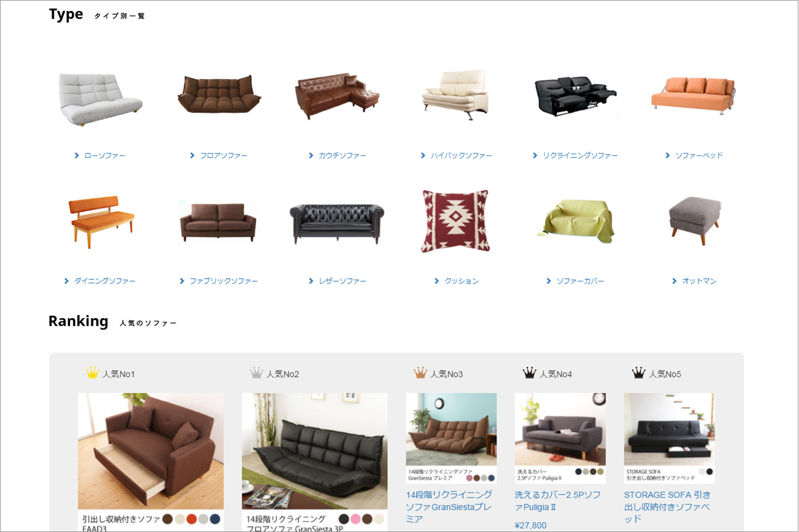Click the black crown icon beside 人気No5
The height and width of the screenshot is (532, 799).
pyautogui.click(x=639, y=373)
